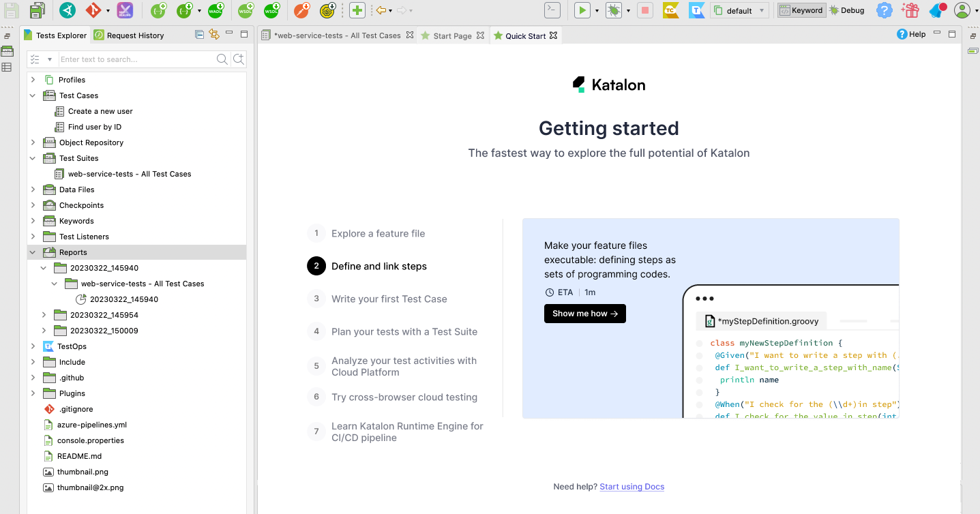This screenshot has height=514, width=980.
Task: Select step Explore a feature file
Action: pos(378,233)
